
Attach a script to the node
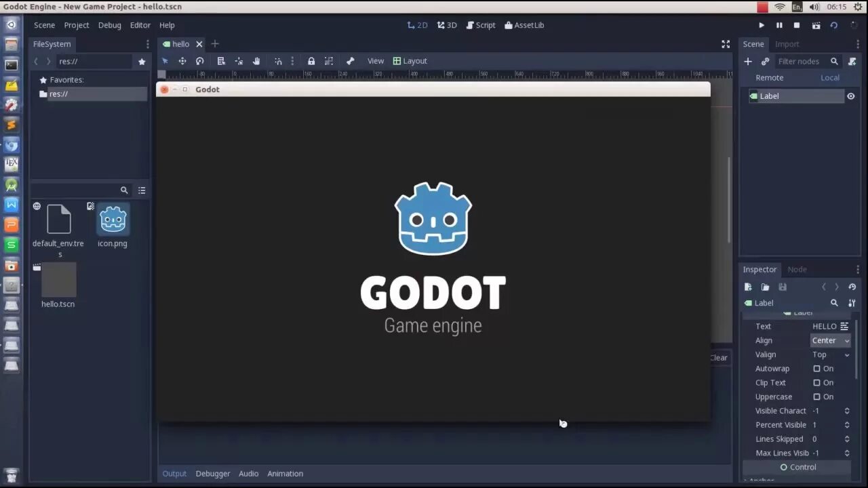pos(852,61)
